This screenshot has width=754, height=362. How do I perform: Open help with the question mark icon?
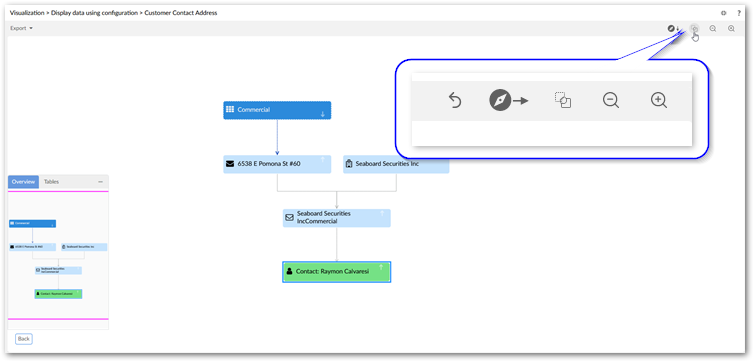tap(739, 13)
